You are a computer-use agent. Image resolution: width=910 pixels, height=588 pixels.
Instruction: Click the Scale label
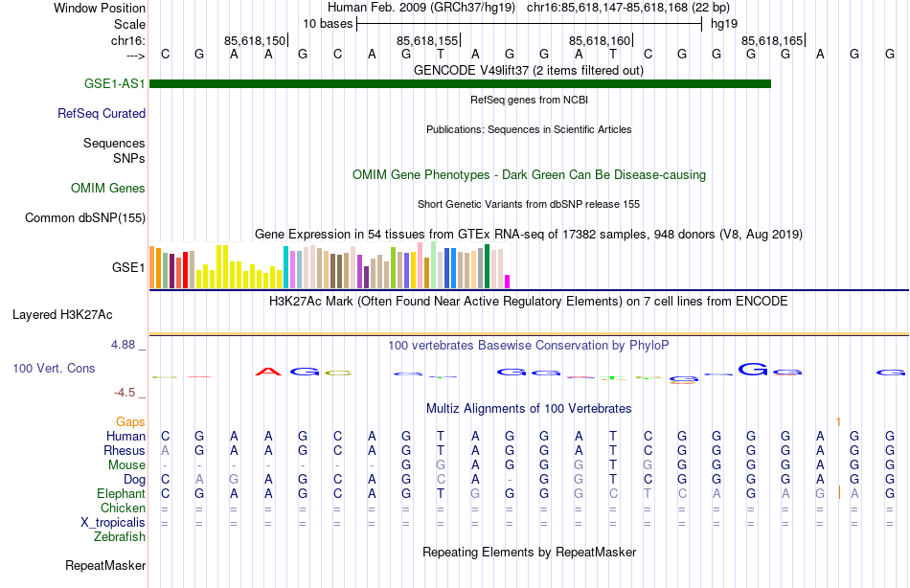[x=130, y=24]
